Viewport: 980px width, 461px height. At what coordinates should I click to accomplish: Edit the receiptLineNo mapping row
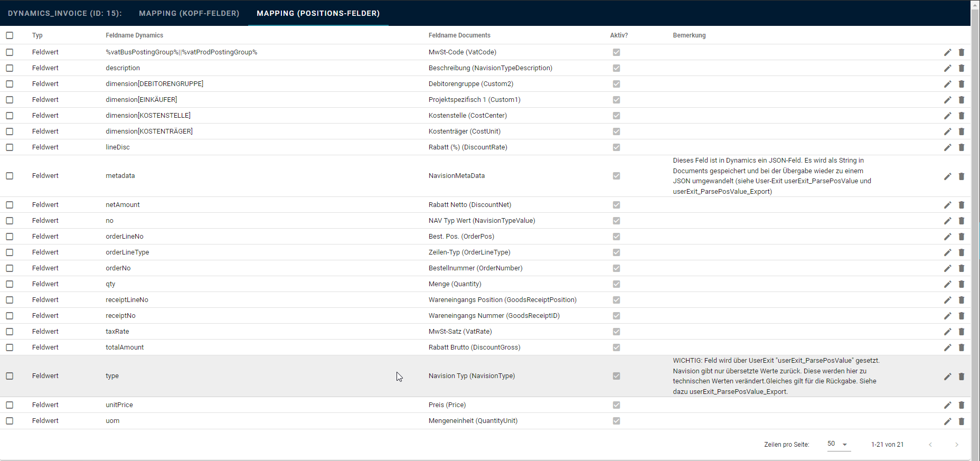point(948,300)
